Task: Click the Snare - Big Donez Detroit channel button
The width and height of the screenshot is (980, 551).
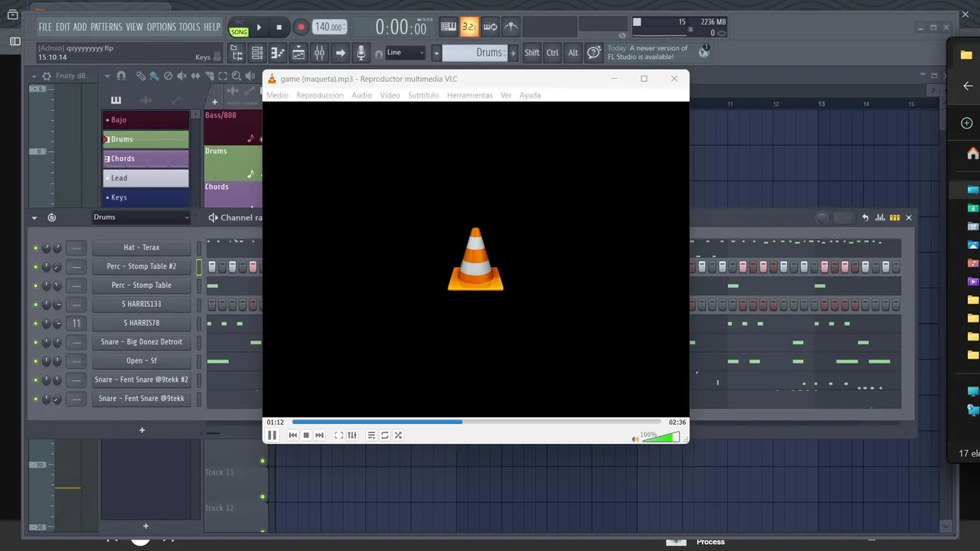Action: (x=142, y=342)
